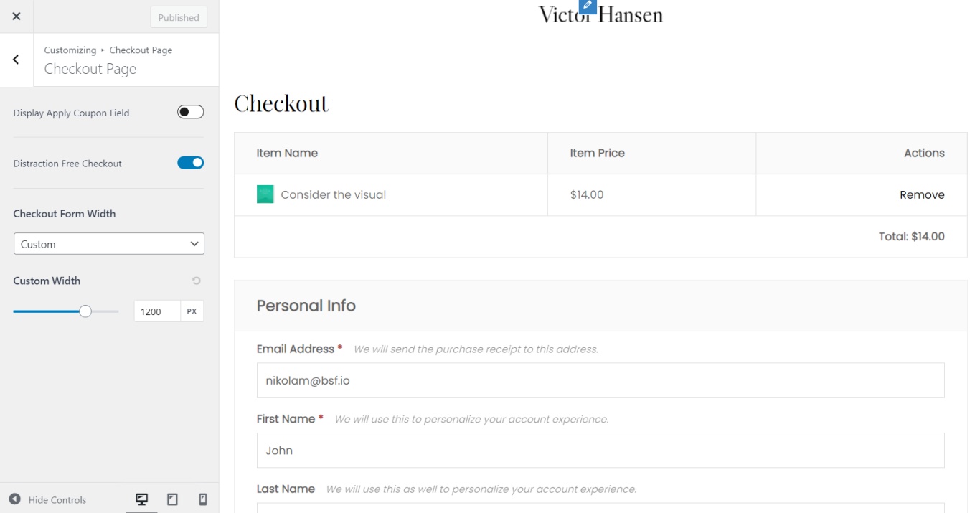Image resolution: width=980 pixels, height=513 pixels.
Task: Click the Published button
Action: (x=178, y=17)
